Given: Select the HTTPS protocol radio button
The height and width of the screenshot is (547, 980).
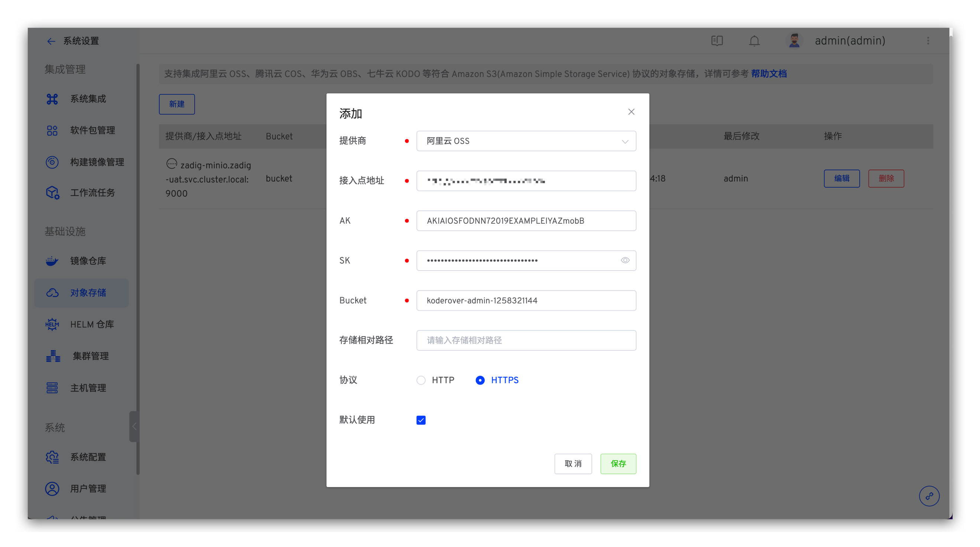Looking at the screenshot, I should [480, 380].
